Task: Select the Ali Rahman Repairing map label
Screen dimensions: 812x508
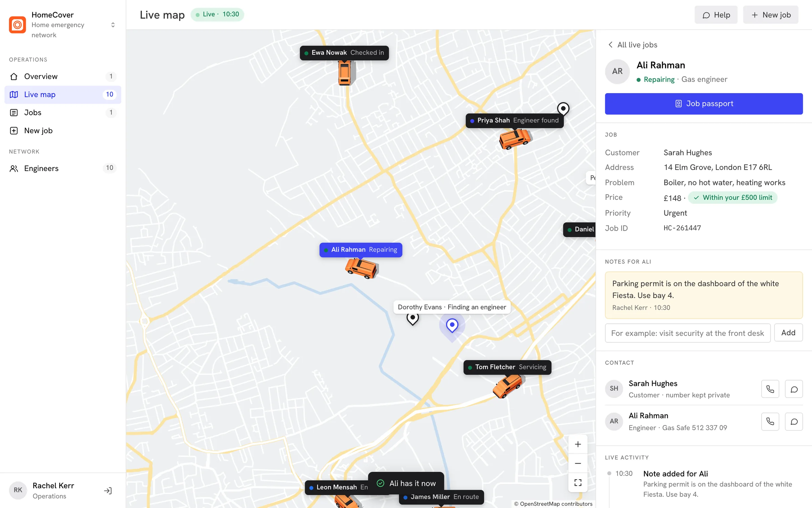Action: pyautogui.click(x=361, y=250)
